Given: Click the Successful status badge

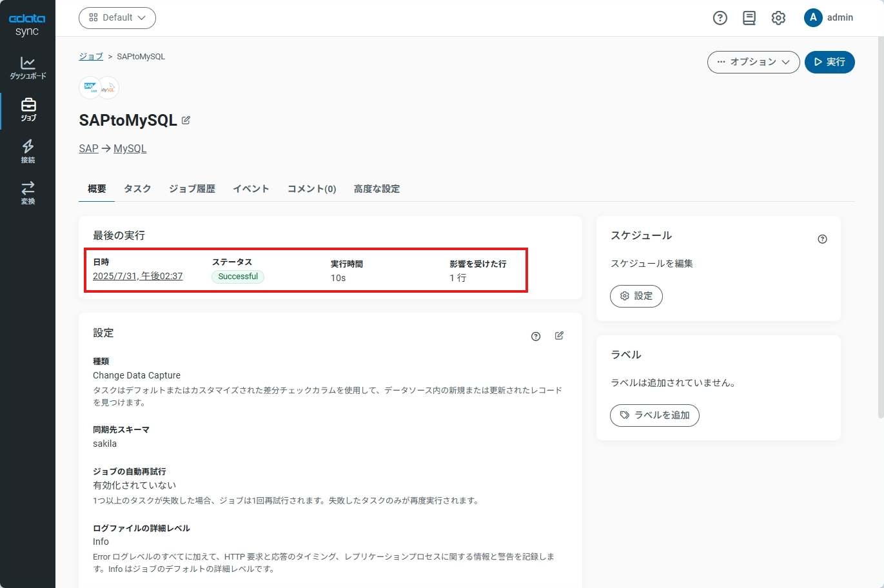Looking at the screenshot, I should [238, 277].
